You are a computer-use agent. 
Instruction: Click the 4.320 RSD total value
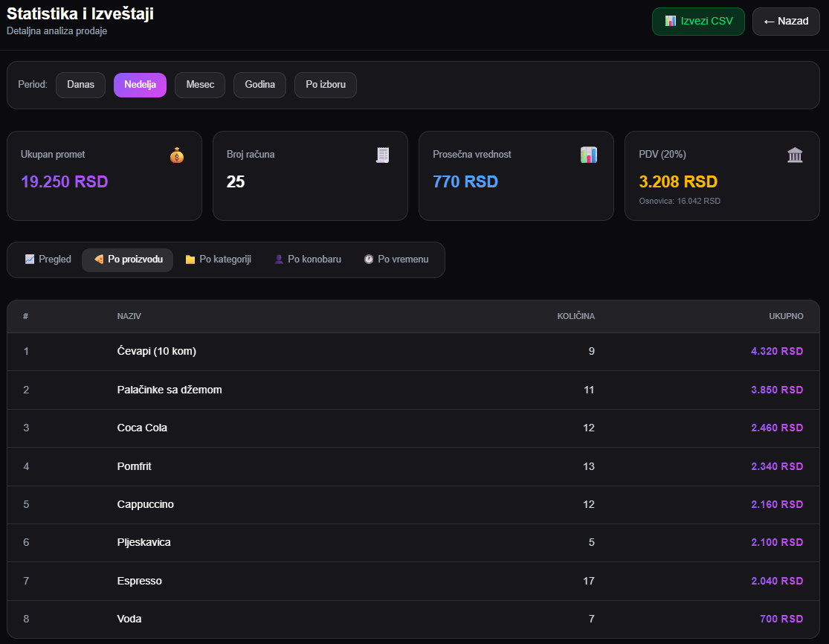(x=777, y=351)
